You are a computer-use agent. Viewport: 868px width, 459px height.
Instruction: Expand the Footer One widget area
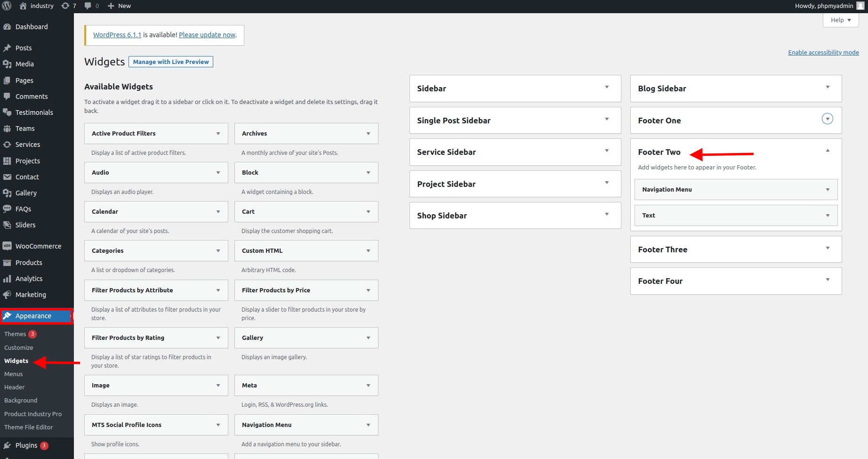(x=827, y=119)
